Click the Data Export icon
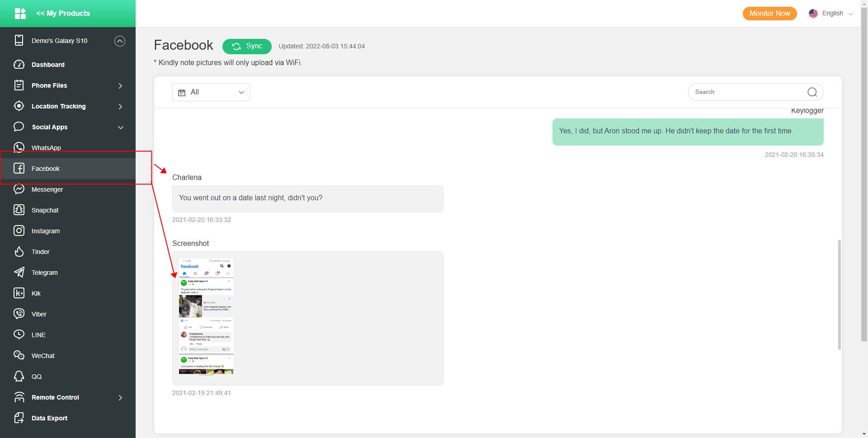 (x=19, y=418)
